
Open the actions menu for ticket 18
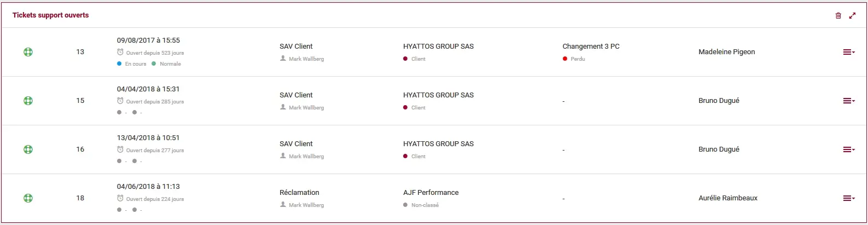pyautogui.click(x=849, y=198)
